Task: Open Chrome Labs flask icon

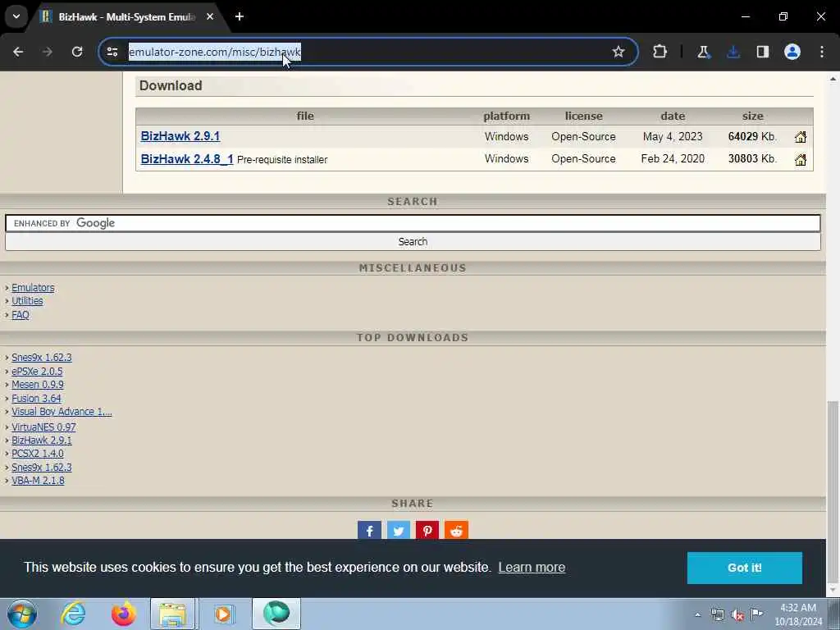Action: (x=703, y=52)
